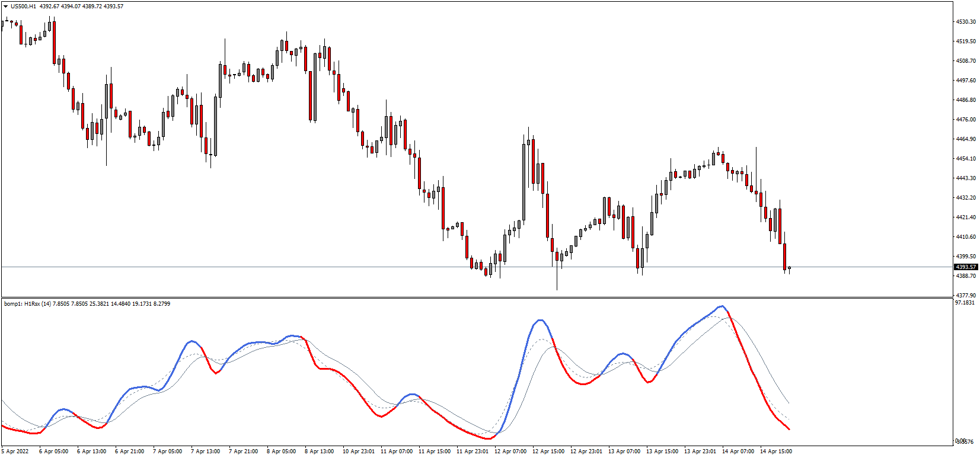Click the 14 Apr 15:00 time label
The image size is (980, 458).
pyautogui.click(x=776, y=451)
